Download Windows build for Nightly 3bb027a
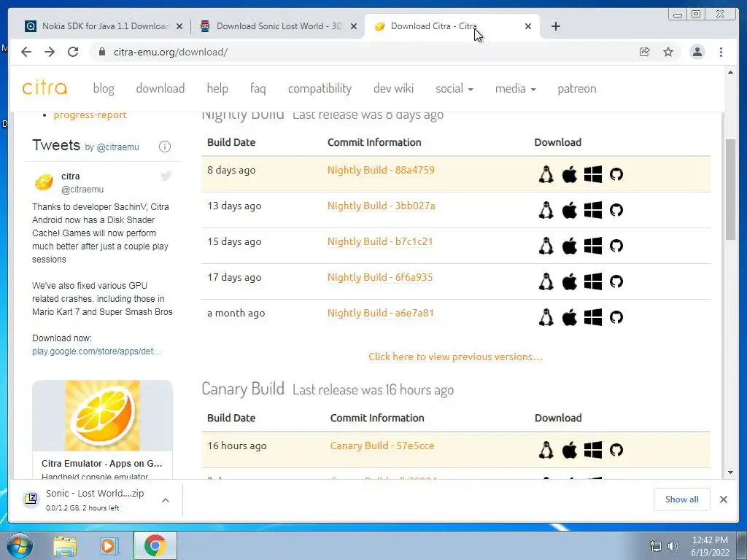 592,210
